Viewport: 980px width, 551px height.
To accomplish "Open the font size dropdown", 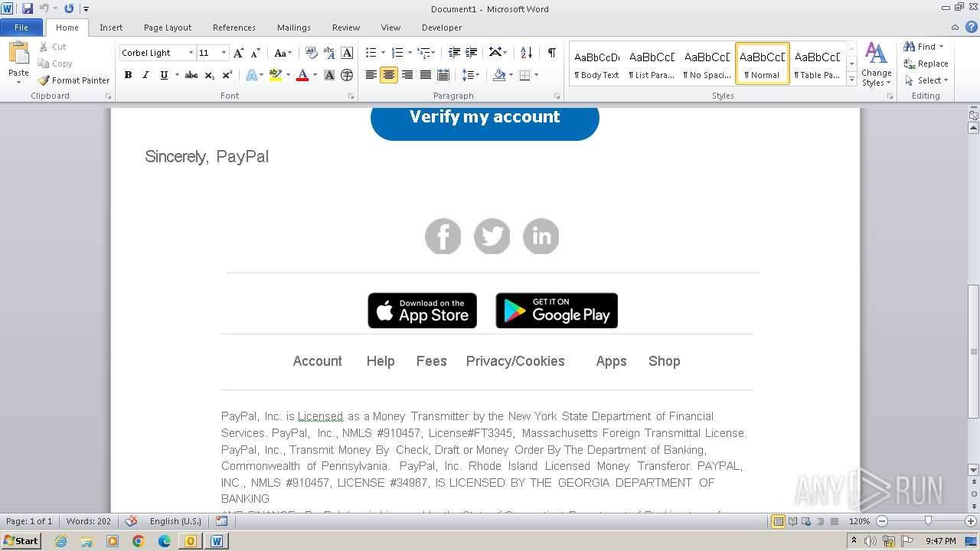I will tap(224, 53).
